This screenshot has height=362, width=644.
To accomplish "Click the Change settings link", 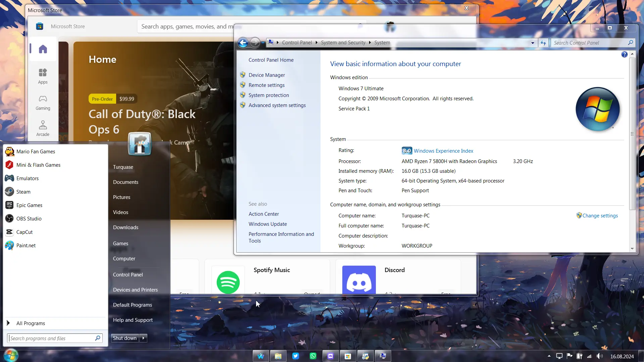I will click(x=600, y=216).
